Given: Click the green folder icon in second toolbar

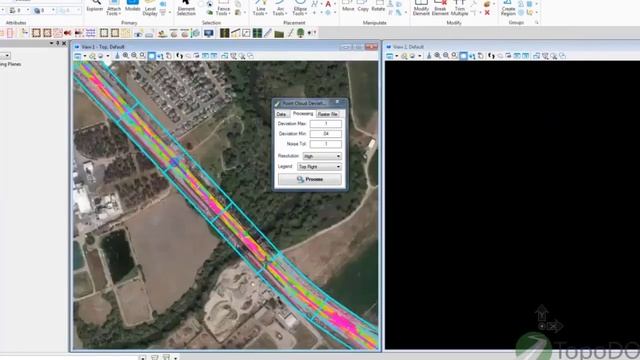Looking at the screenshot, I should tap(279, 33).
